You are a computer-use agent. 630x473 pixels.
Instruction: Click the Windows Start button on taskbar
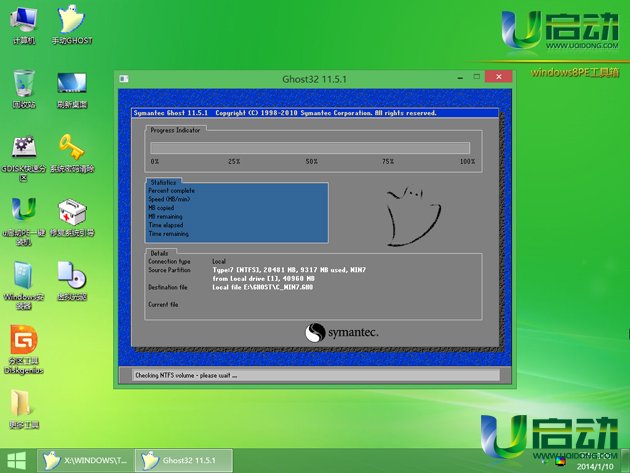click(16, 461)
